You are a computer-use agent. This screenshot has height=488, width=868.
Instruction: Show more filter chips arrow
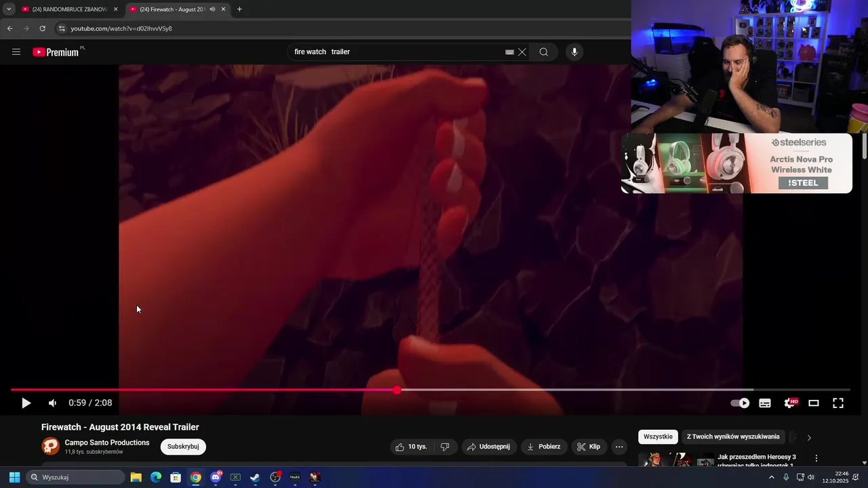click(x=809, y=438)
